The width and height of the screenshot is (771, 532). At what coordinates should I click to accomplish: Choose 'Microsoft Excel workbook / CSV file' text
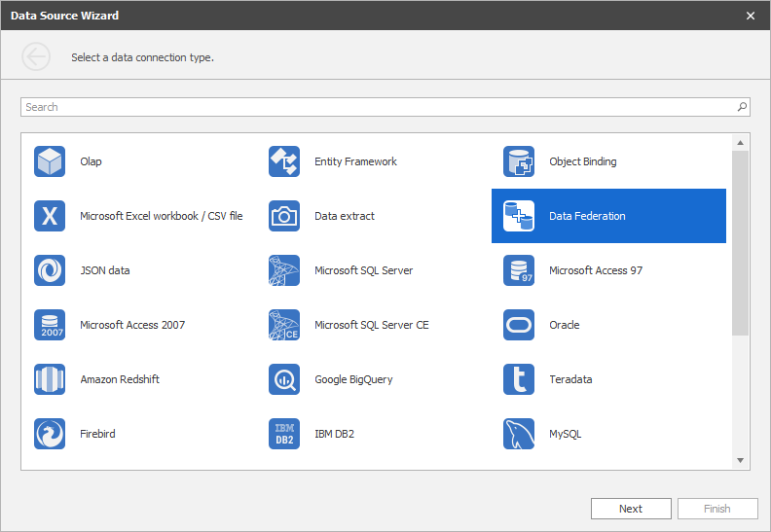point(162,216)
